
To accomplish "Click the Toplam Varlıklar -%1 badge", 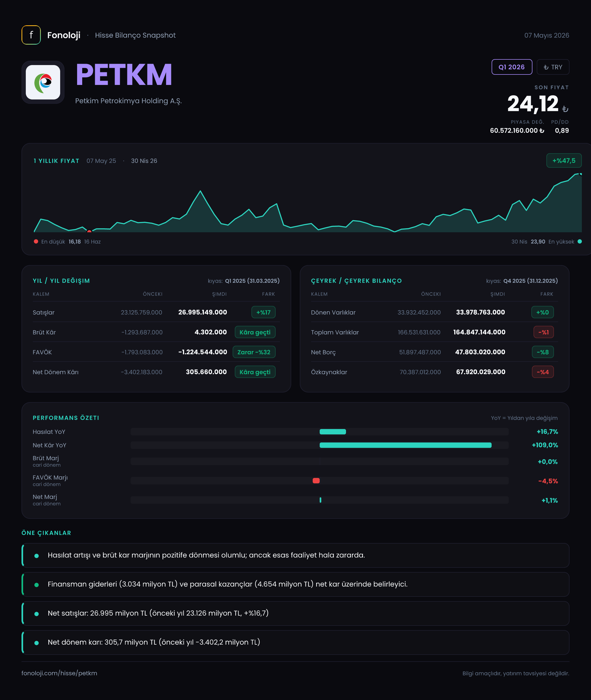I will click(543, 332).
